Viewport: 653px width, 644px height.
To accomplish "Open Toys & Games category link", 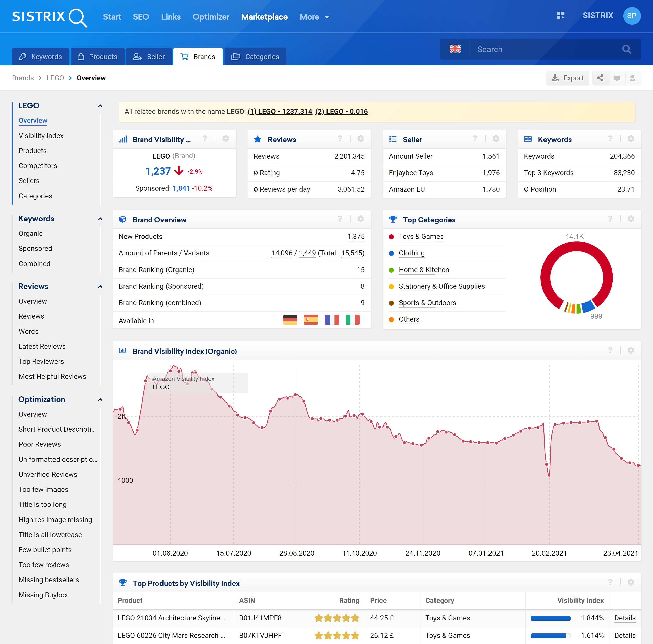I will point(421,237).
